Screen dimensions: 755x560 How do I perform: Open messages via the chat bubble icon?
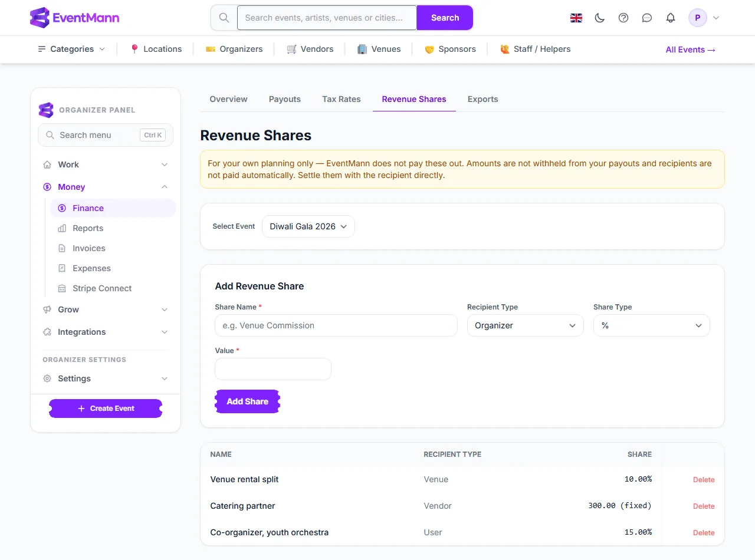click(x=647, y=18)
